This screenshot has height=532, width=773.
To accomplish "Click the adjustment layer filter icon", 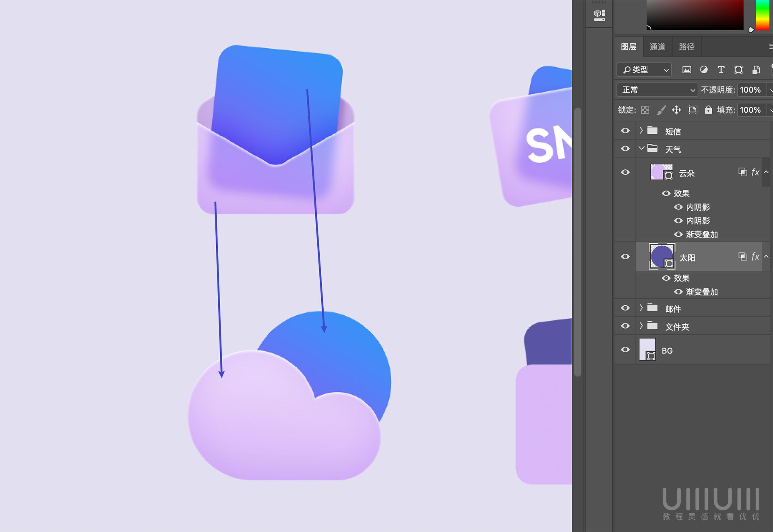I will click(704, 70).
